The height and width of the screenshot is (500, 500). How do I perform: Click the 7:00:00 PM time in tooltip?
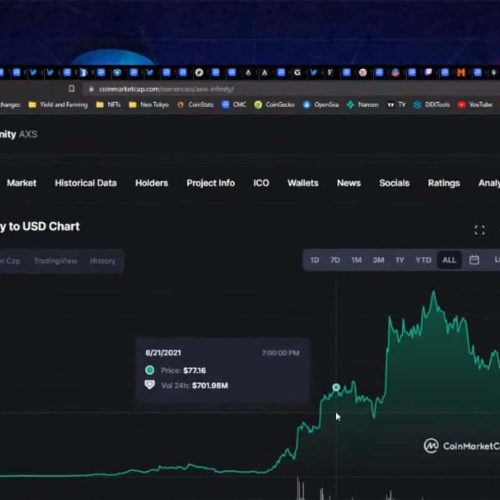281,353
